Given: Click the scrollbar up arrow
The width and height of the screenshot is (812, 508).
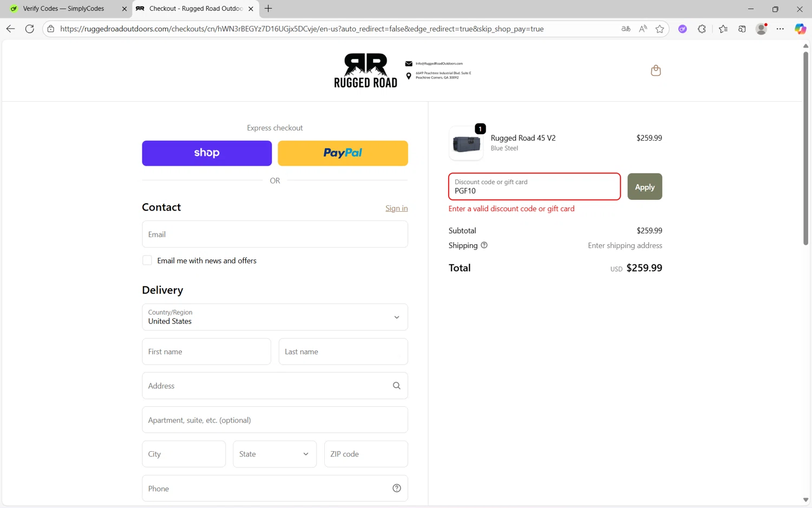Looking at the screenshot, I should tap(806, 46).
